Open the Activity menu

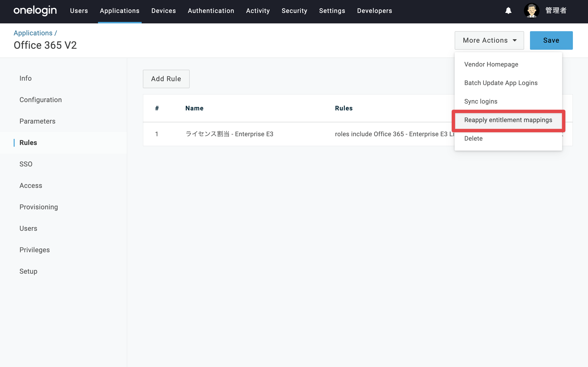tap(258, 11)
